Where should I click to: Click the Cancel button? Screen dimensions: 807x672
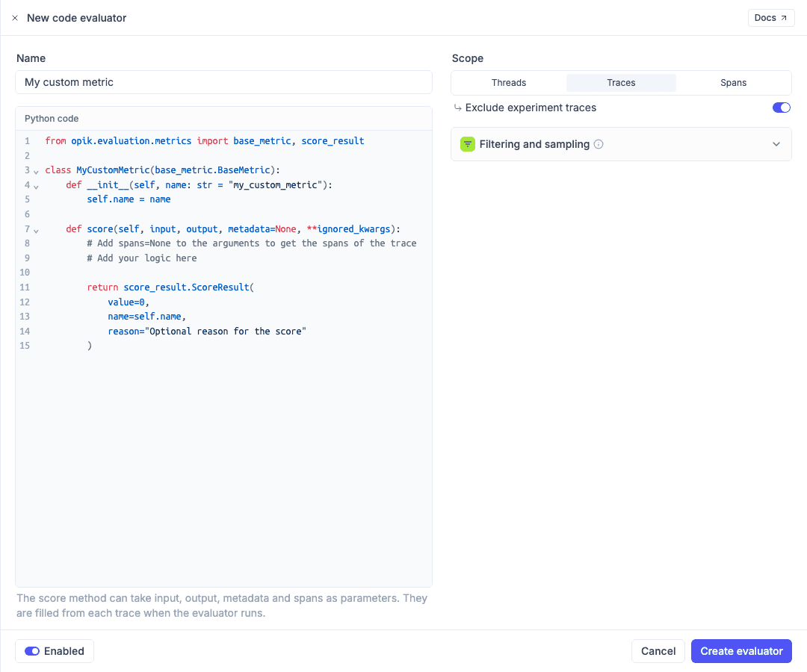pyautogui.click(x=658, y=651)
